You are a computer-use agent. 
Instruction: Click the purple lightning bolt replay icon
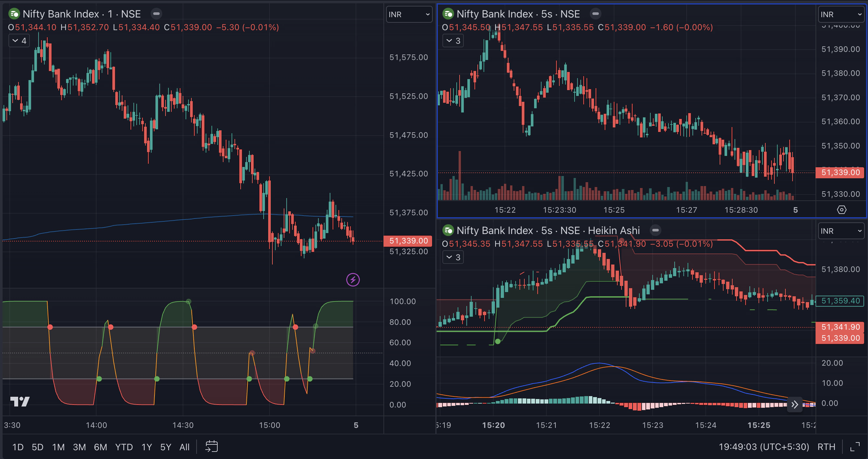coord(353,280)
